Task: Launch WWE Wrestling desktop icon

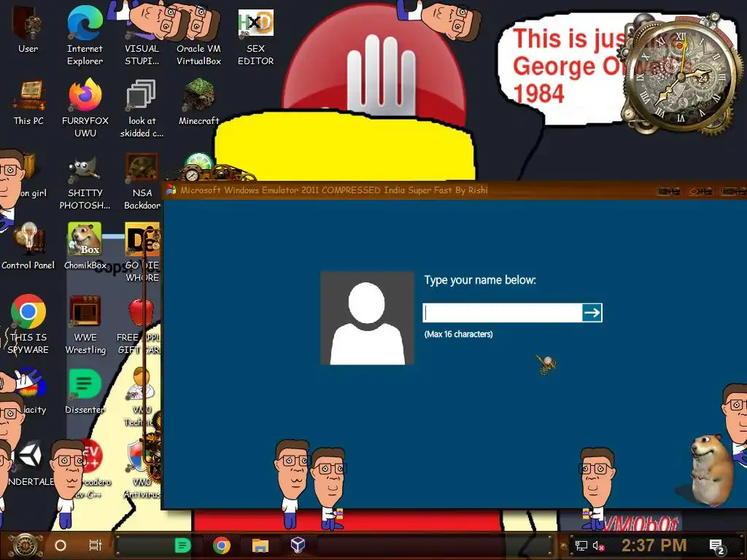Action: point(85,324)
